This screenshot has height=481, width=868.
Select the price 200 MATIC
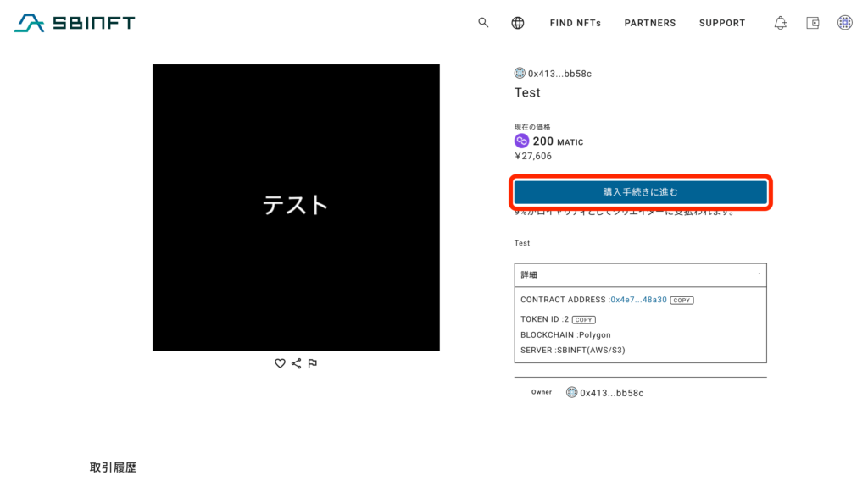(558, 141)
